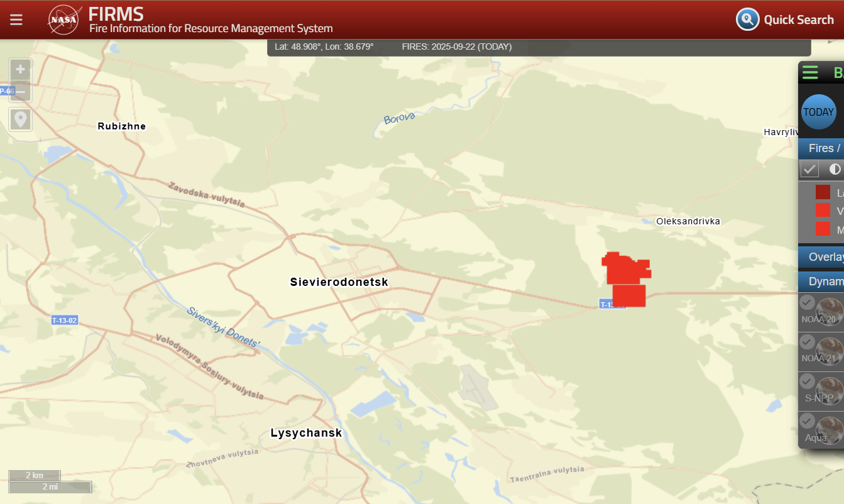
Task: Collapse the Dynamic imagery section header
Action: coord(821,282)
